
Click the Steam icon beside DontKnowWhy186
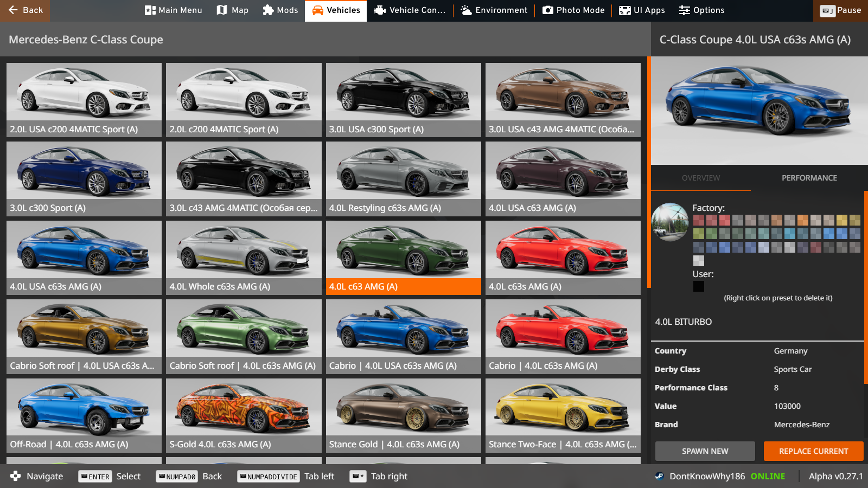tap(659, 476)
